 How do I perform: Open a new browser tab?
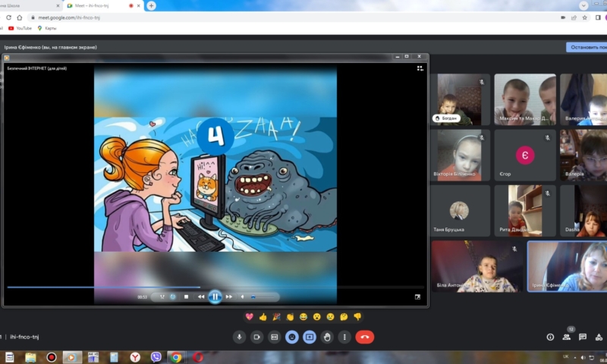tap(151, 6)
